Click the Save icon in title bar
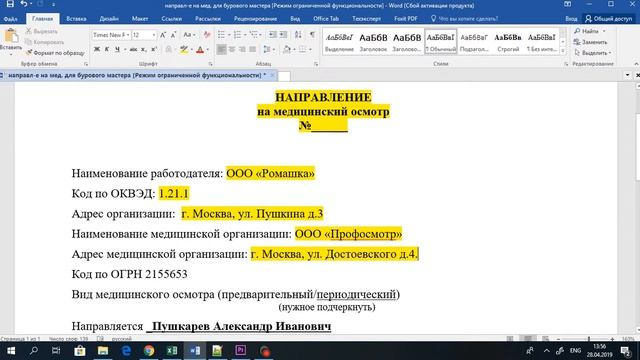This screenshot has height=360, width=640. tap(10, 4)
